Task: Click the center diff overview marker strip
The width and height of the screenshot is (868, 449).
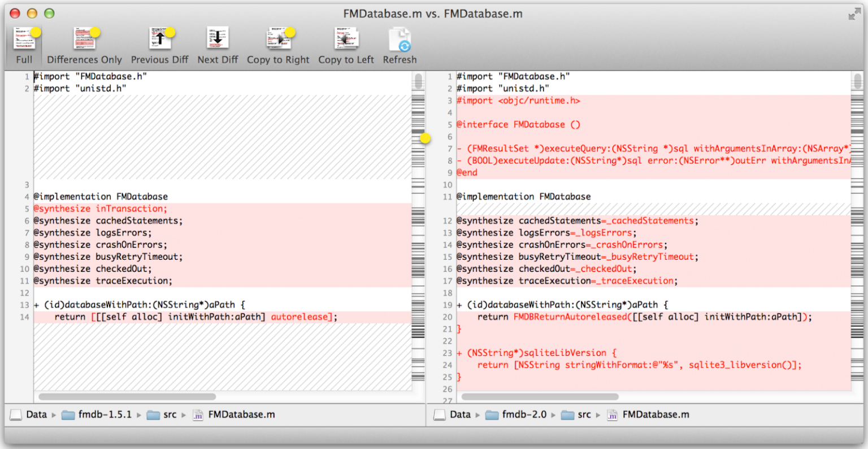Action: 418,226
